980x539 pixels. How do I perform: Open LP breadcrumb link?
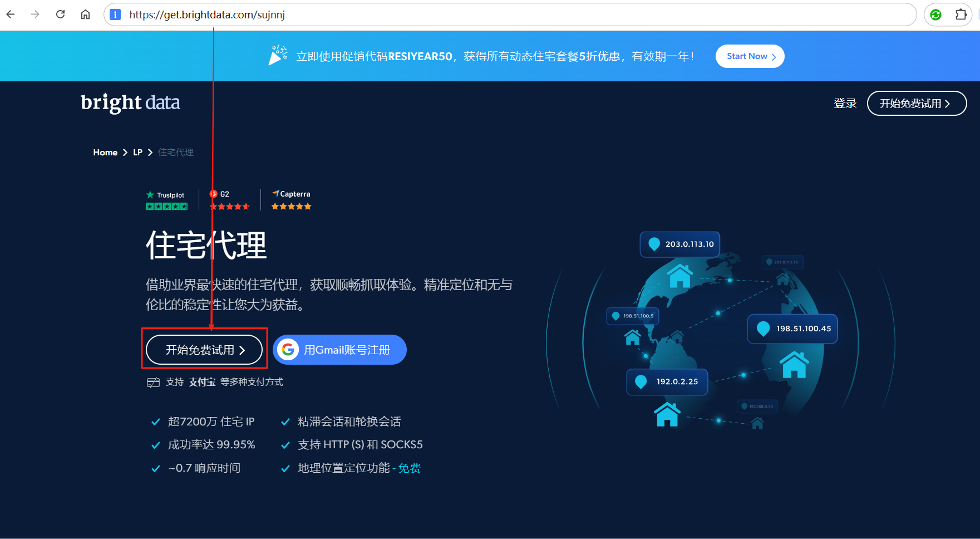[137, 153]
